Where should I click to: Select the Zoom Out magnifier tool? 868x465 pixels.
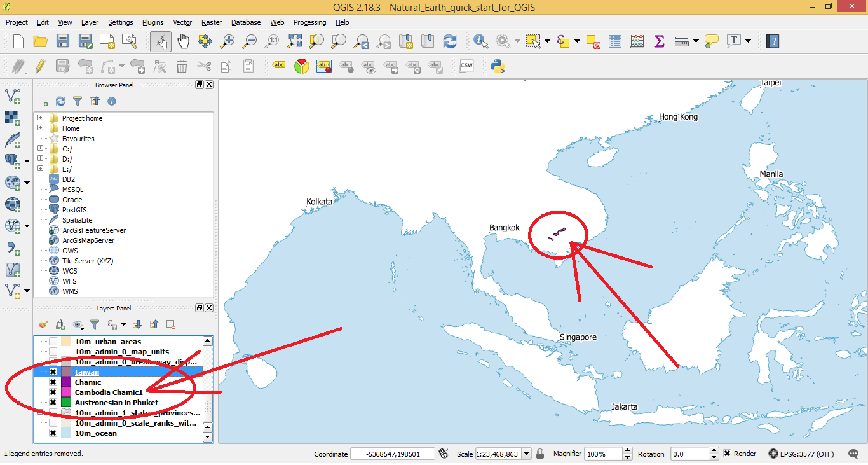tap(250, 41)
